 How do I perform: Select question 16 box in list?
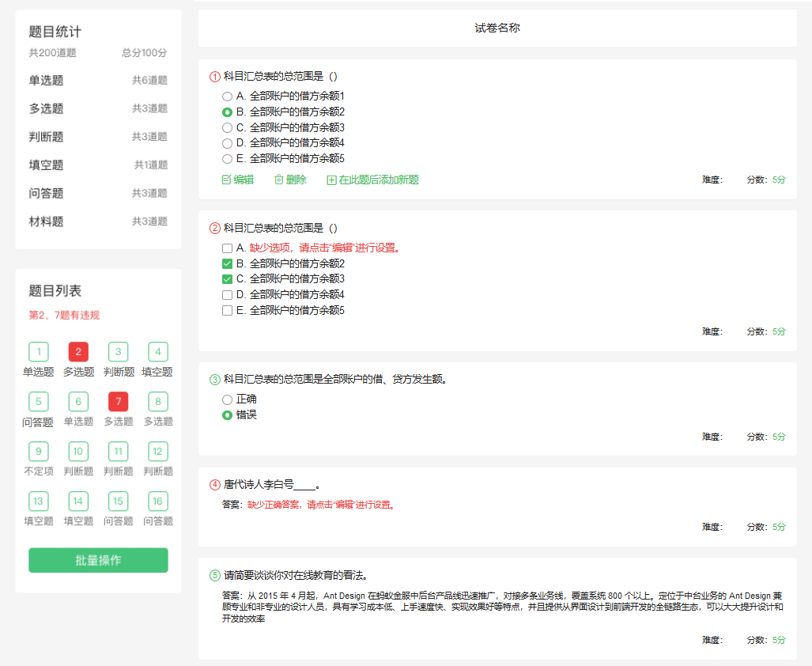click(157, 501)
